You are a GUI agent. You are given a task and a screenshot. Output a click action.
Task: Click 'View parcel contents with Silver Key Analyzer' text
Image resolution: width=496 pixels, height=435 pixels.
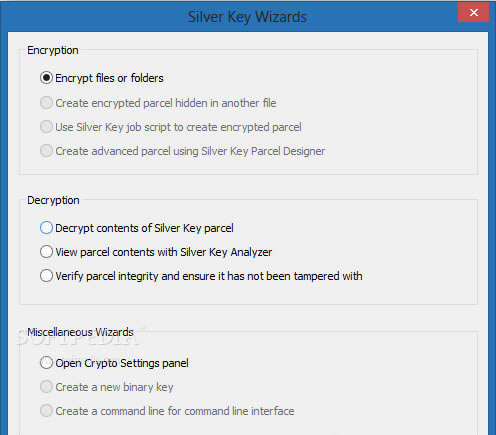pos(164,252)
